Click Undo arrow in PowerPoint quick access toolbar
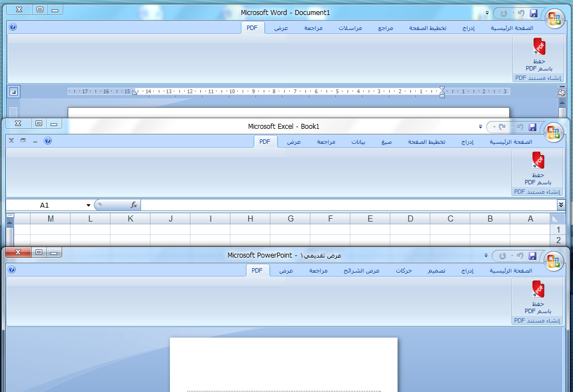 [520, 256]
